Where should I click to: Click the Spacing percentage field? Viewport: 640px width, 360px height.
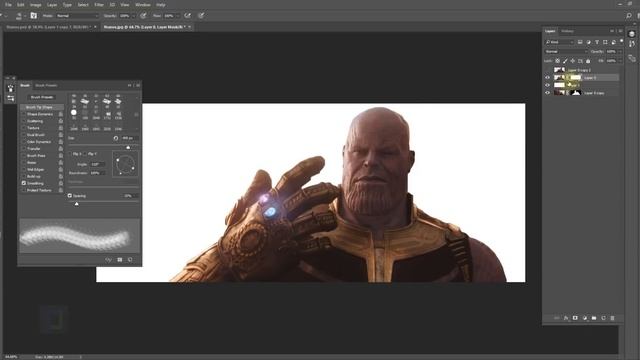coord(130,196)
